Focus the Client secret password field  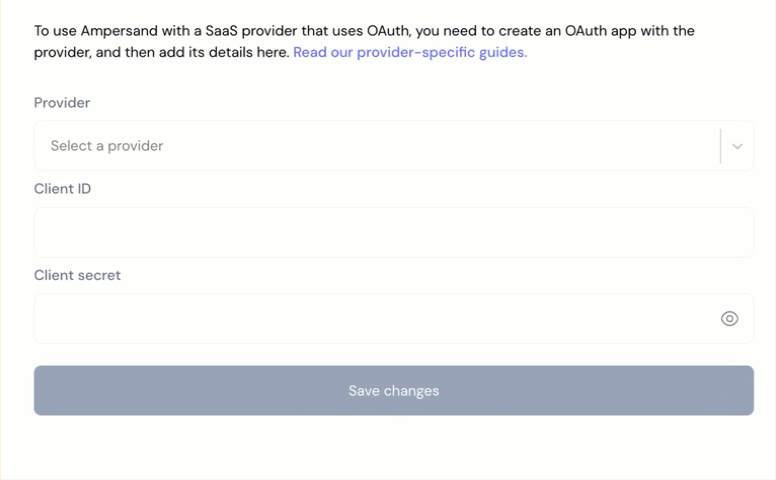tap(393, 318)
